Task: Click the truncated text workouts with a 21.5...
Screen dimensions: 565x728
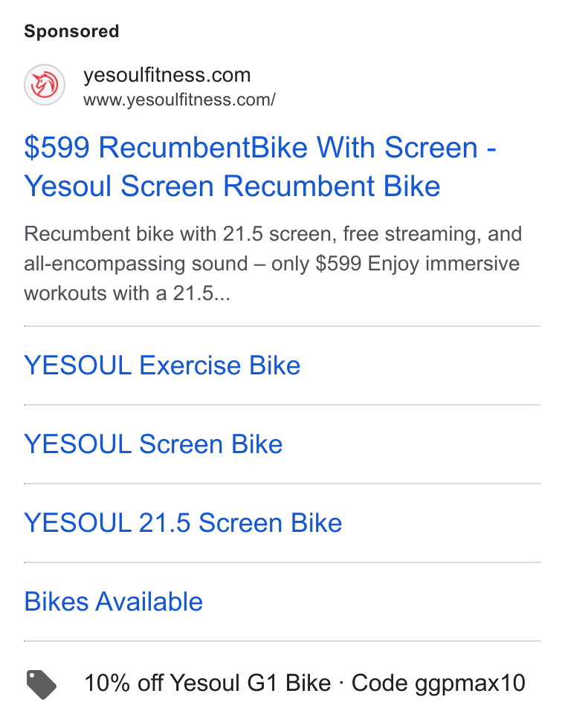Action: 127,293
